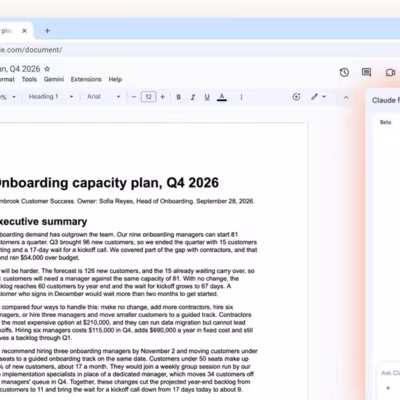Image resolution: width=400 pixels, height=400 pixels.
Task: Decrease font size with minus
Action: tap(134, 97)
